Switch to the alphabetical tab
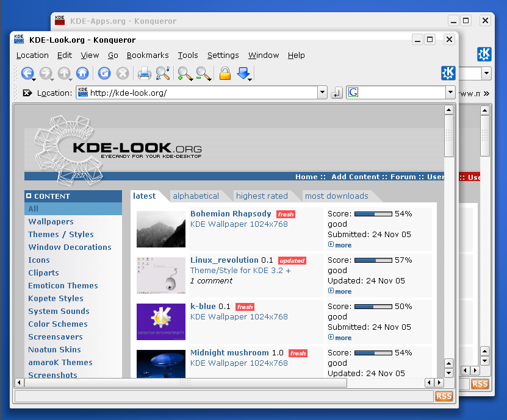 196,196
